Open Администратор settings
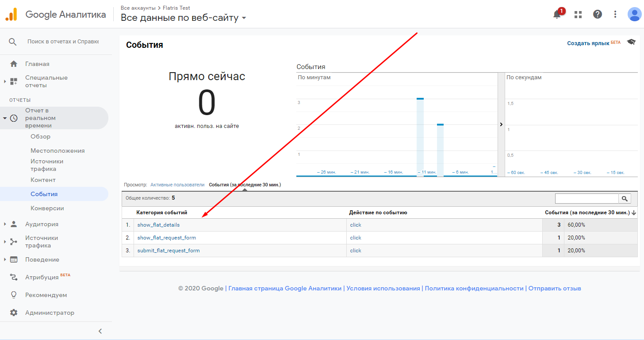644x340 pixels. point(50,313)
